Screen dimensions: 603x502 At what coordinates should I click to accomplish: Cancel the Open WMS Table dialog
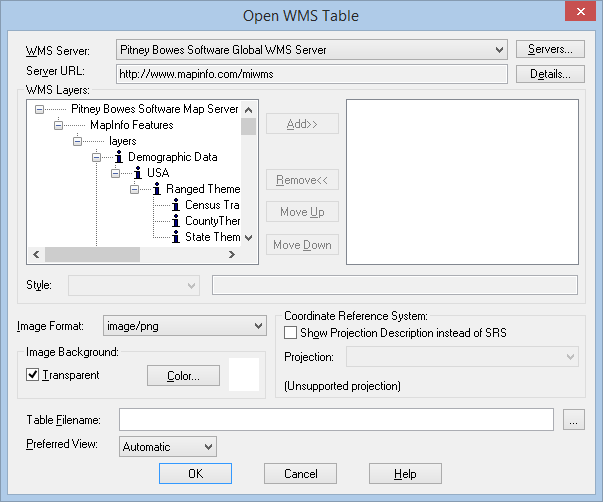coord(300,474)
